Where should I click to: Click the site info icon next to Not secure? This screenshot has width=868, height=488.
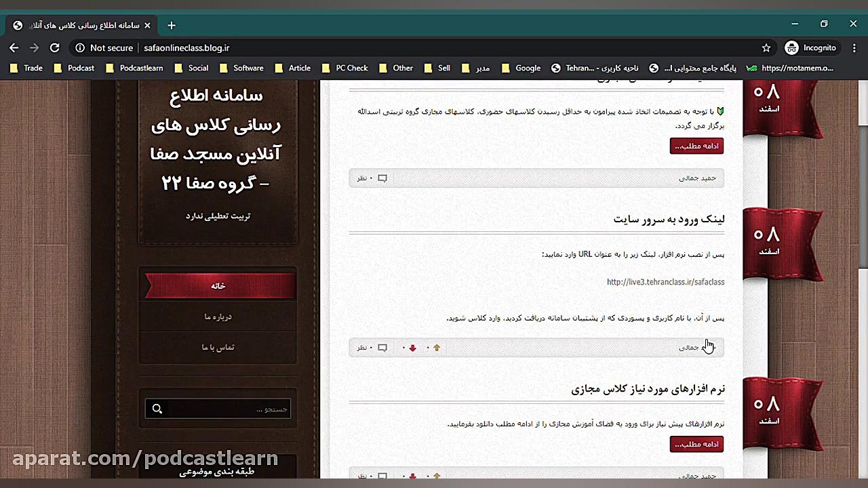80,47
